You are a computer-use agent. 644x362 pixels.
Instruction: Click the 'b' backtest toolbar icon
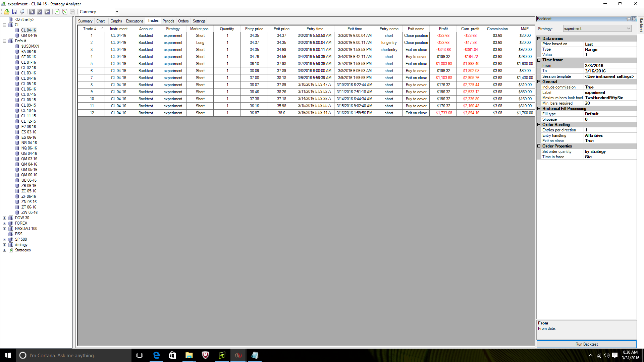pos(32,12)
